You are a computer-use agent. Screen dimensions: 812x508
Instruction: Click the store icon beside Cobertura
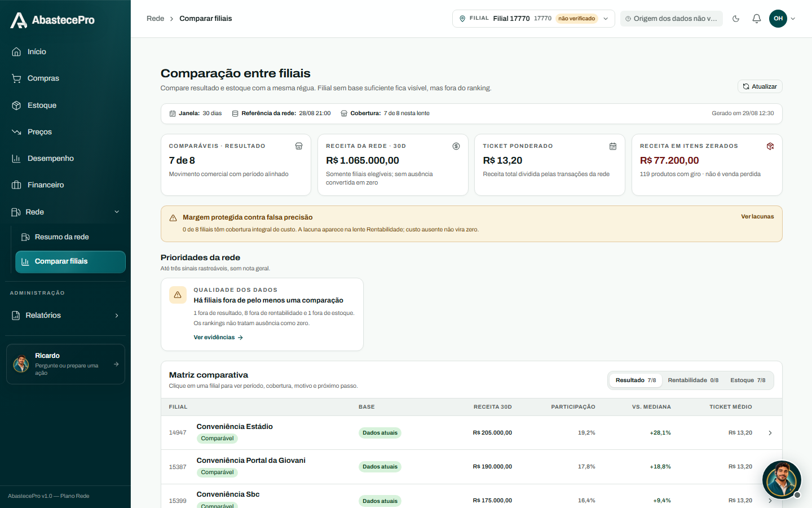click(x=344, y=113)
